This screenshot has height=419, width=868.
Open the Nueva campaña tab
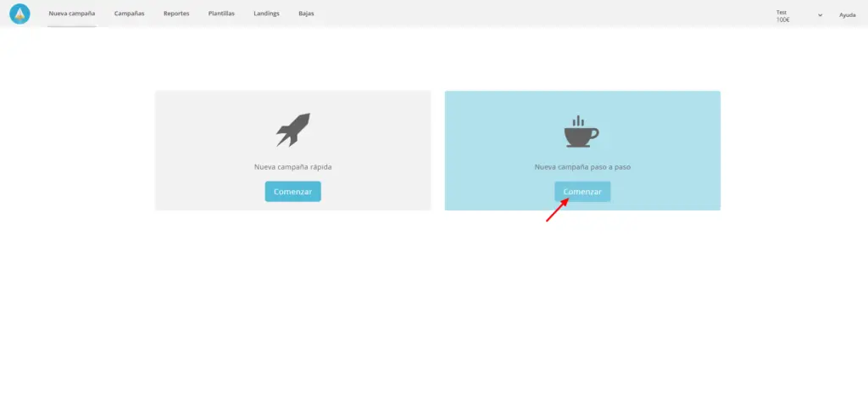72,14
